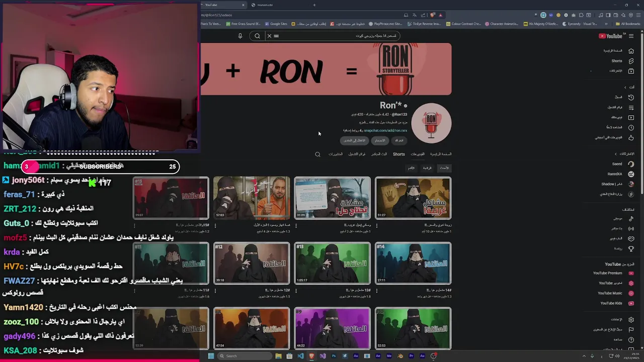Click the go-to-store button on channel

tap(355, 140)
